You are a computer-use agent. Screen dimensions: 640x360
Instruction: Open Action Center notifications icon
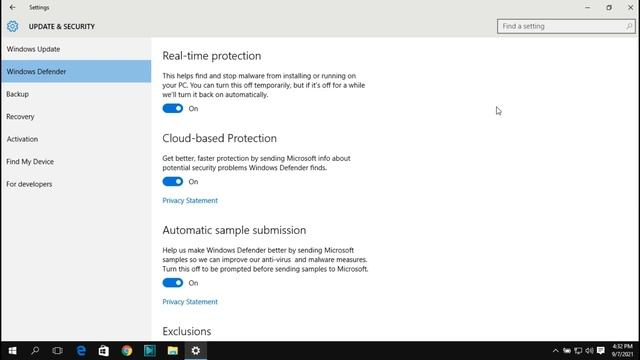(x=601, y=351)
